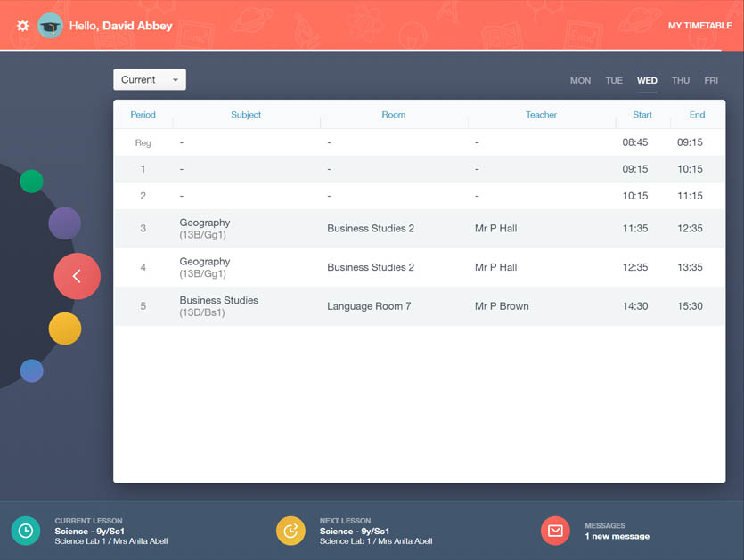This screenshot has width=744, height=560.
Task: Click the '1 new message' link
Action: (x=617, y=536)
